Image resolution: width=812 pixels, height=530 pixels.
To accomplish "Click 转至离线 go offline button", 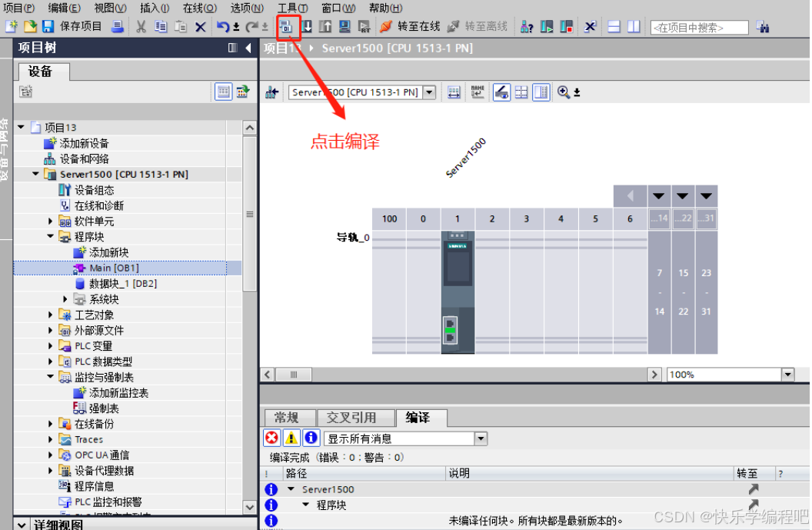I will tap(477, 26).
